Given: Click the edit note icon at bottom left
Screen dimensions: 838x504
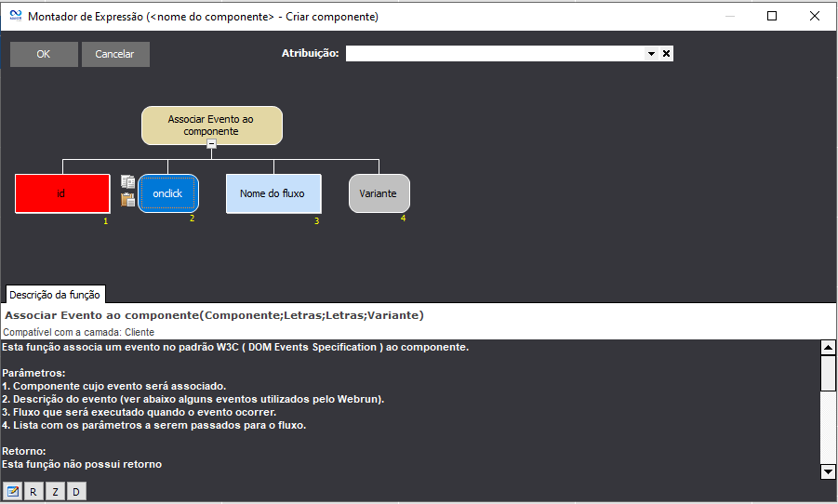Looking at the screenshot, I should click(13, 491).
